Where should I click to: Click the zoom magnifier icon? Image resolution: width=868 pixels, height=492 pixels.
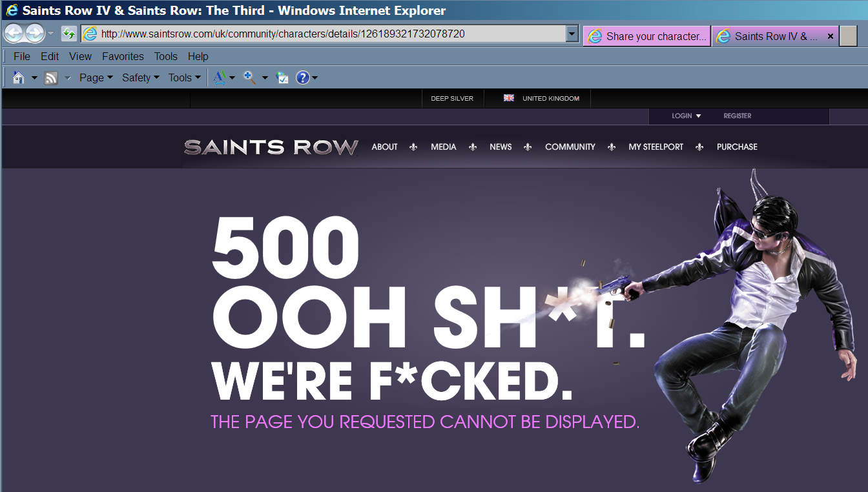[249, 77]
